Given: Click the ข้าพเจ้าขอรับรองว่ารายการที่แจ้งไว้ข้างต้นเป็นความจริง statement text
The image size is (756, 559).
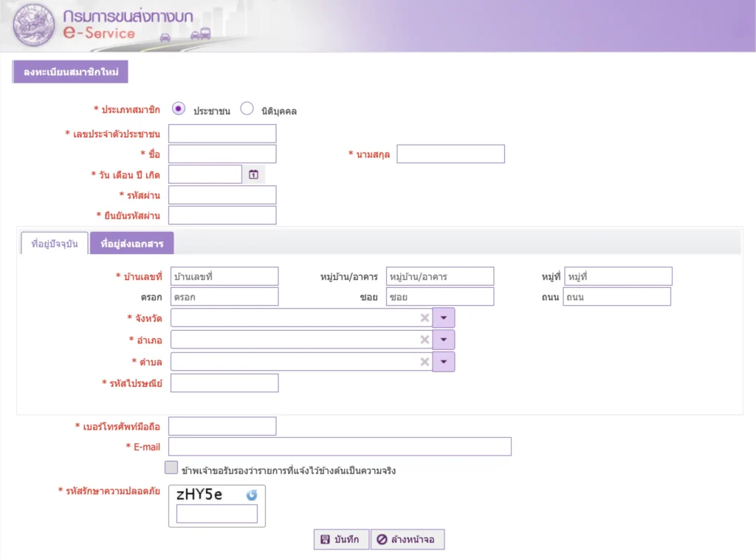Looking at the screenshot, I should point(289,470).
